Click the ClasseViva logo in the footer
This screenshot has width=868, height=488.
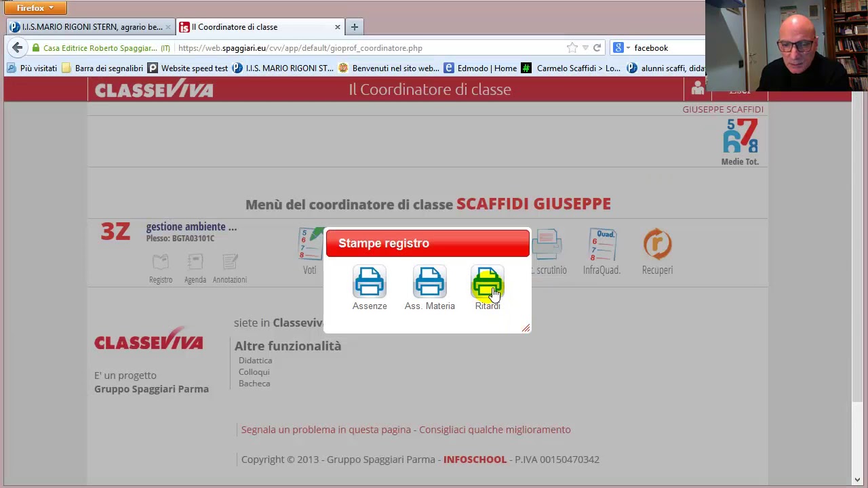point(149,339)
